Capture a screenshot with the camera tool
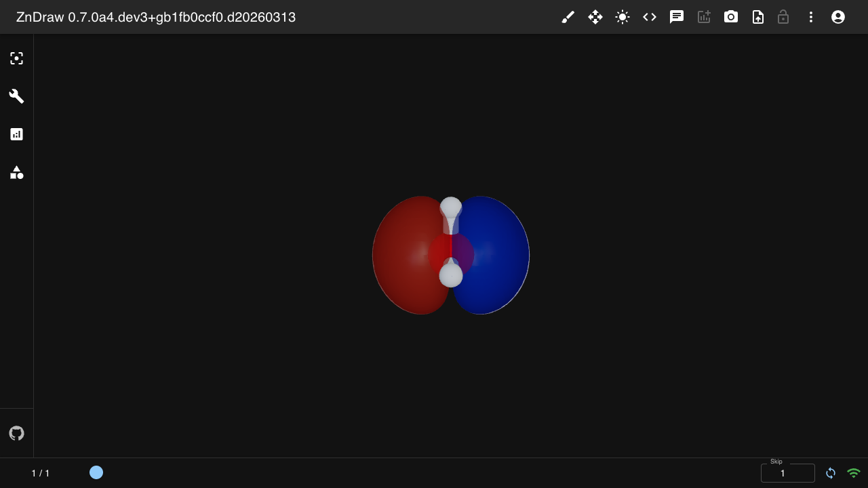 click(x=731, y=17)
